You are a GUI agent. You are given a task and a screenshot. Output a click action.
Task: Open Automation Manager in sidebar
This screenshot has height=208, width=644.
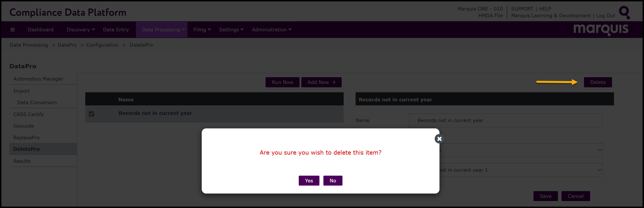pyautogui.click(x=38, y=79)
